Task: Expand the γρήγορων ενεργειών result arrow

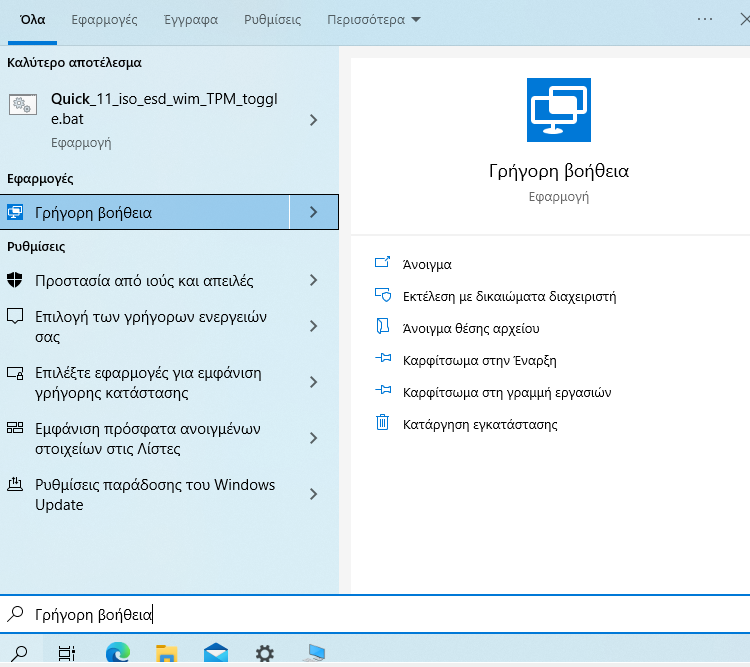Action: click(313, 326)
